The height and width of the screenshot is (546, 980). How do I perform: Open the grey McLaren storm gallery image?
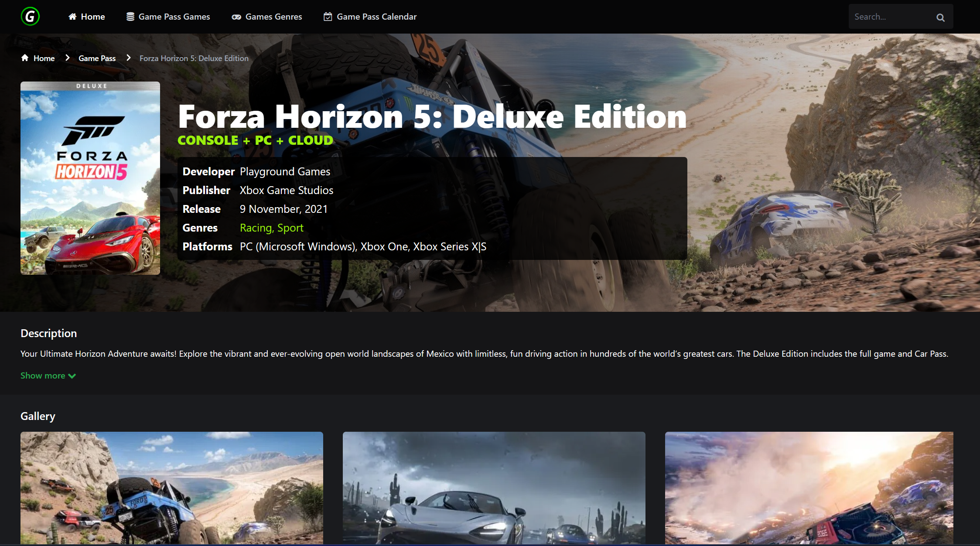[494, 488]
